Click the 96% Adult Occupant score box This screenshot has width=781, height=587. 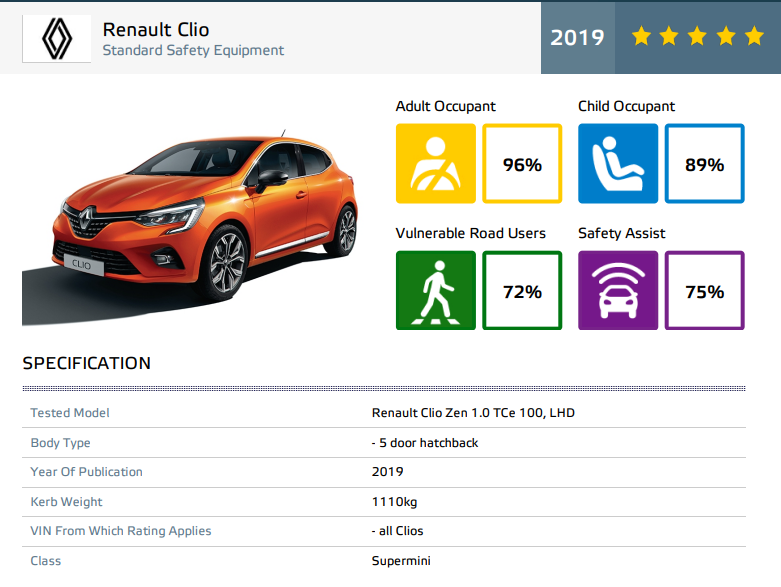pos(522,164)
